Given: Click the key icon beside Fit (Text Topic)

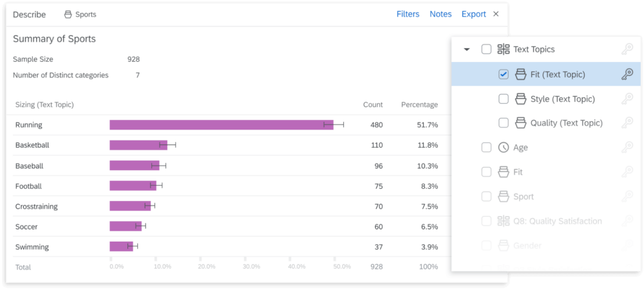Looking at the screenshot, I should pyautogui.click(x=627, y=74).
